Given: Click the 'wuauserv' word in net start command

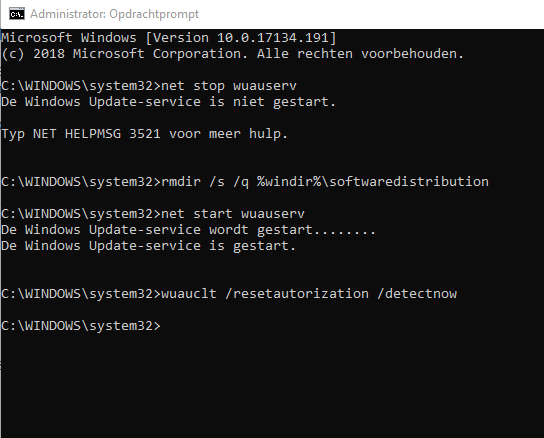Looking at the screenshot, I should 273,214.
